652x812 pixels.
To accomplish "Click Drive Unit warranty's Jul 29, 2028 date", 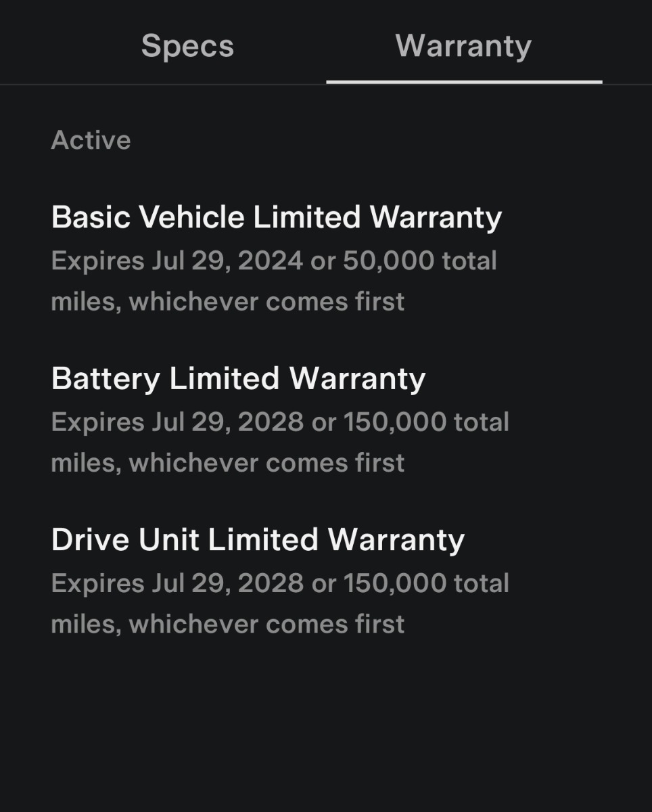I will 227,583.
